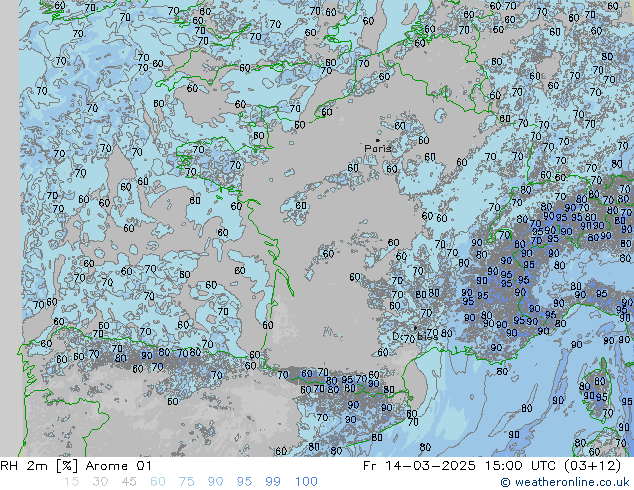Click the legend value 100
634x490 pixels.
click(x=306, y=482)
